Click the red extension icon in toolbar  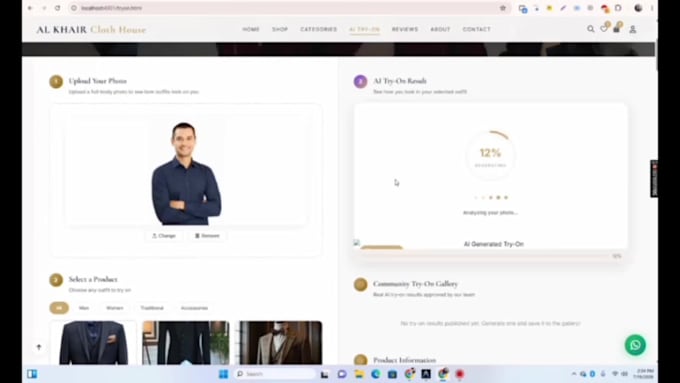click(605, 8)
